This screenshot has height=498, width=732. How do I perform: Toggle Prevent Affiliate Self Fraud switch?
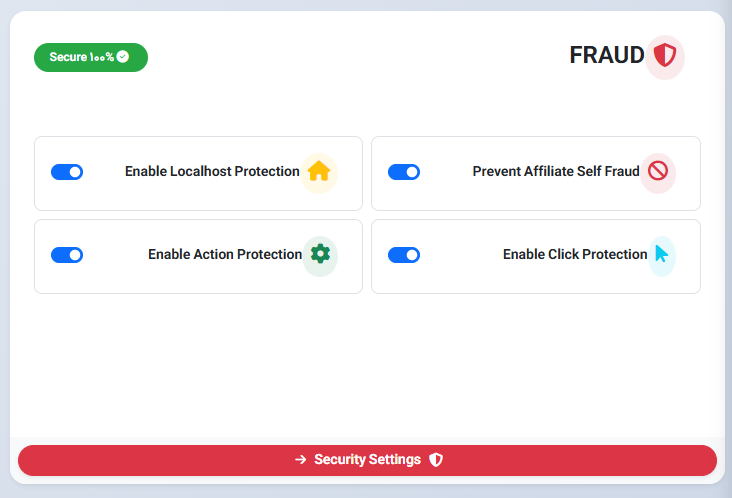coord(404,172)
